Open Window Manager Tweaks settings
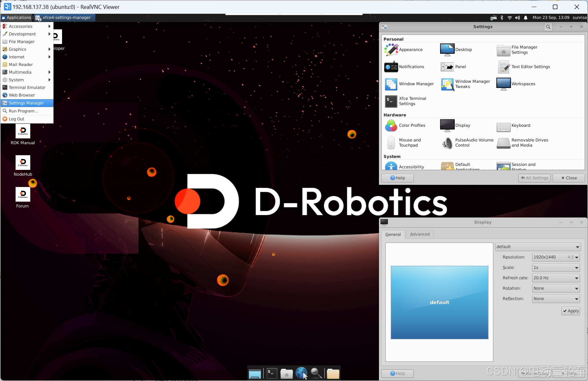 click(447, 84)
